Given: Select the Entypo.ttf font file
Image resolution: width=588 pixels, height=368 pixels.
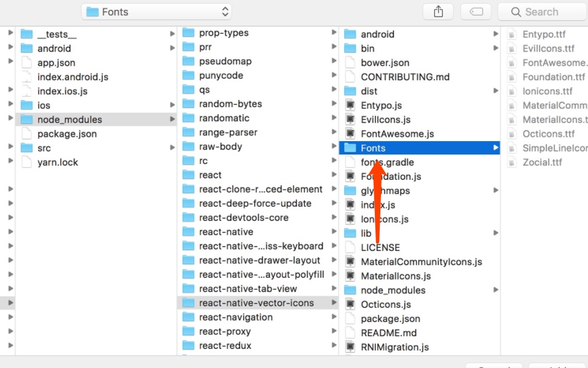Looking at the screenshot, I should pyautogui.click(x=545, y=34).
